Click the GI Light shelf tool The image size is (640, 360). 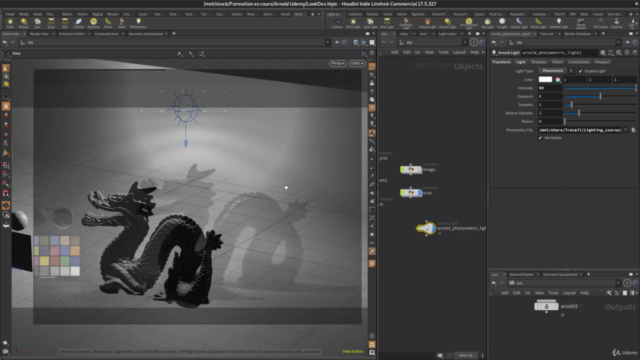click(x=502, y=23)
